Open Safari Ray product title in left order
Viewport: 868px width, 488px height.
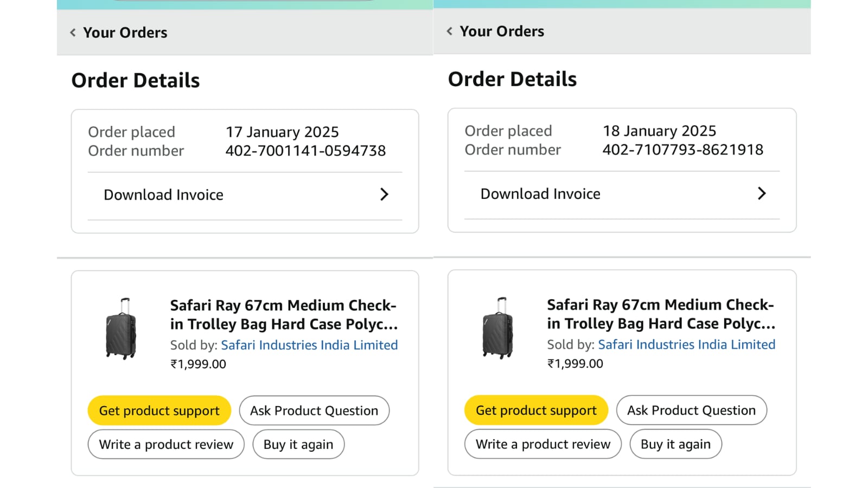tap(284, 314)
